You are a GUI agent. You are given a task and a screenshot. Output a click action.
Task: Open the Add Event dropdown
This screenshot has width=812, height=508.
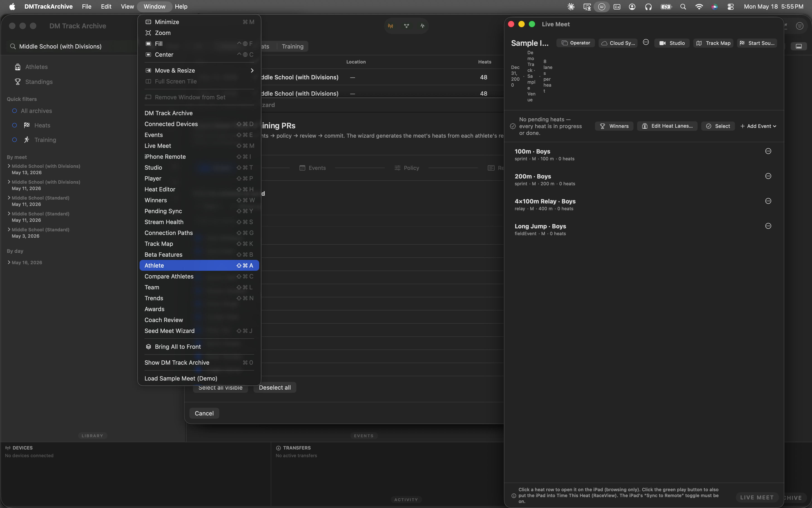[x=758, y=126]
